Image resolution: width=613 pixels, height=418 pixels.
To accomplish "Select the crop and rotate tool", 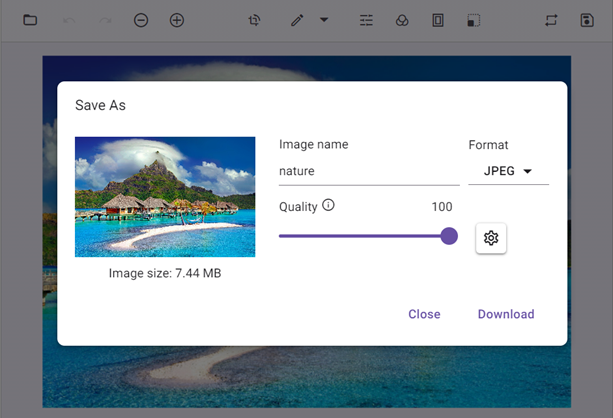I will coord(255,20).
